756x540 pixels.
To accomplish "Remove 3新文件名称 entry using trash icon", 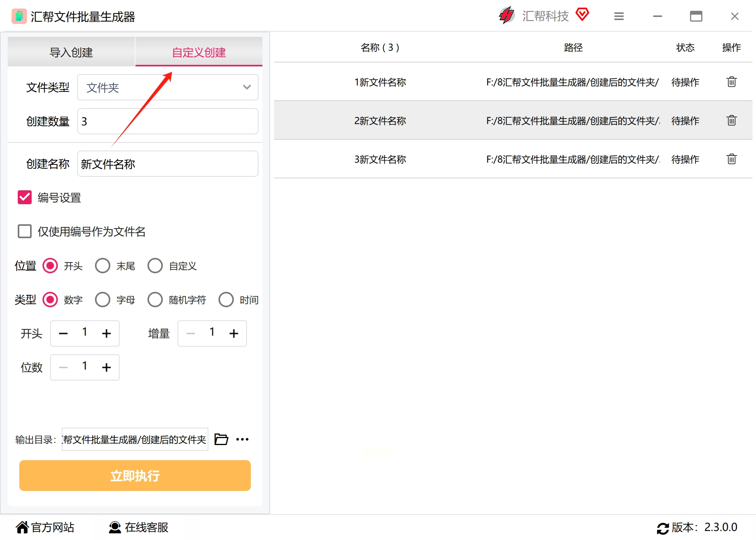I will point(731,159).
